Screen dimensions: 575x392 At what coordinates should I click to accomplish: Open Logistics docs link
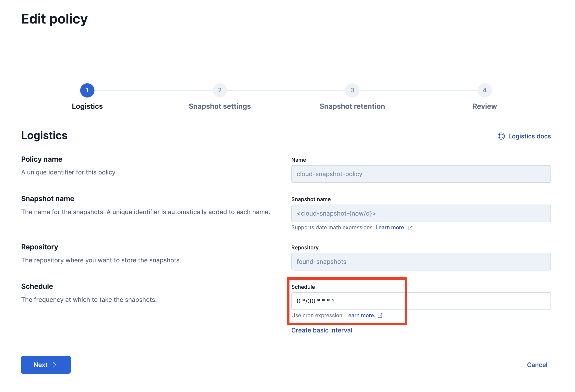[529, 136]
